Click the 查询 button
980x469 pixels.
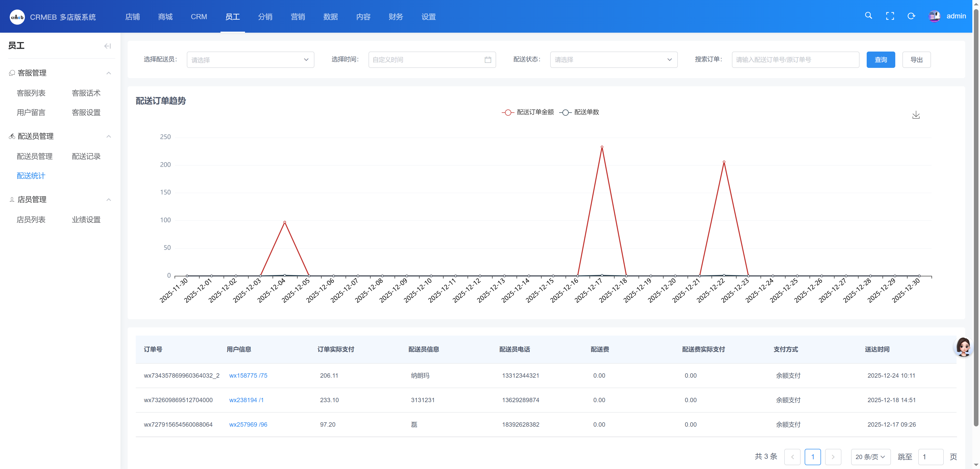click(x=880, y=60)
